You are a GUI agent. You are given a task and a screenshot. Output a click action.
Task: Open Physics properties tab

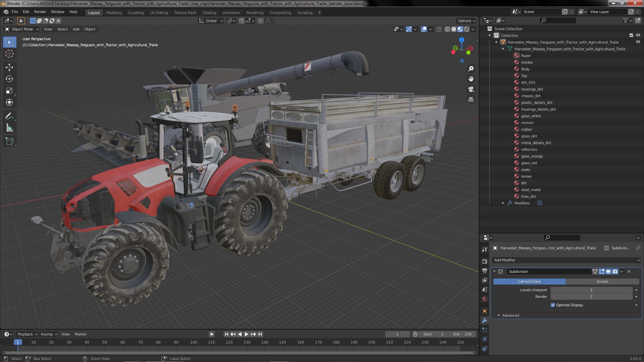(484, 339)
